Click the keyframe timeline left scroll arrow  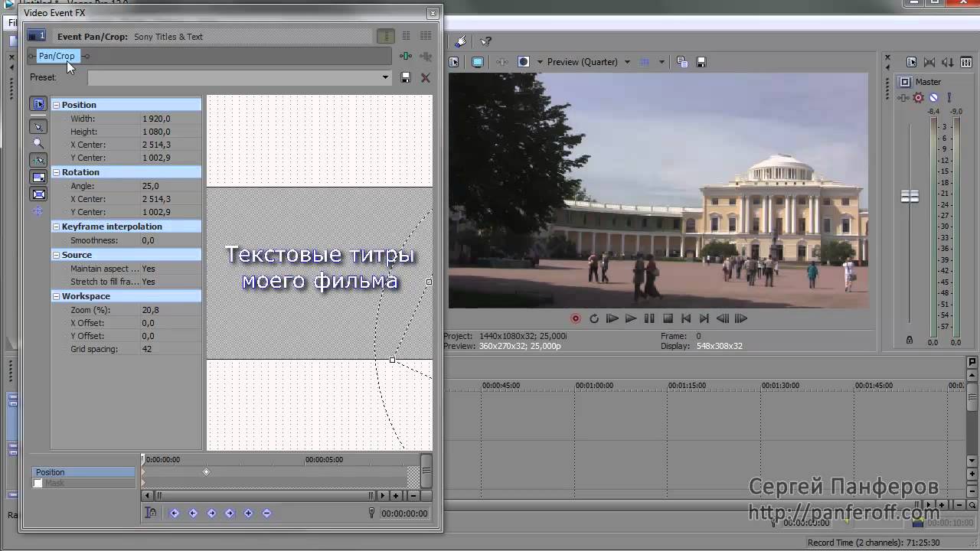(x=148, y=496)
